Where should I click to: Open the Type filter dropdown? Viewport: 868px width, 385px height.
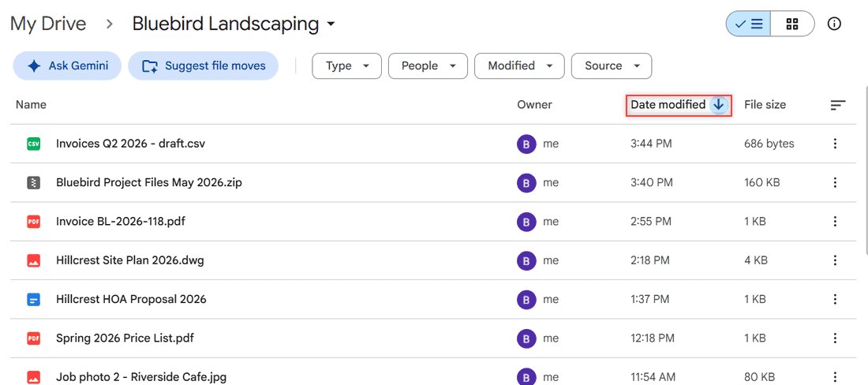point(347,65)
